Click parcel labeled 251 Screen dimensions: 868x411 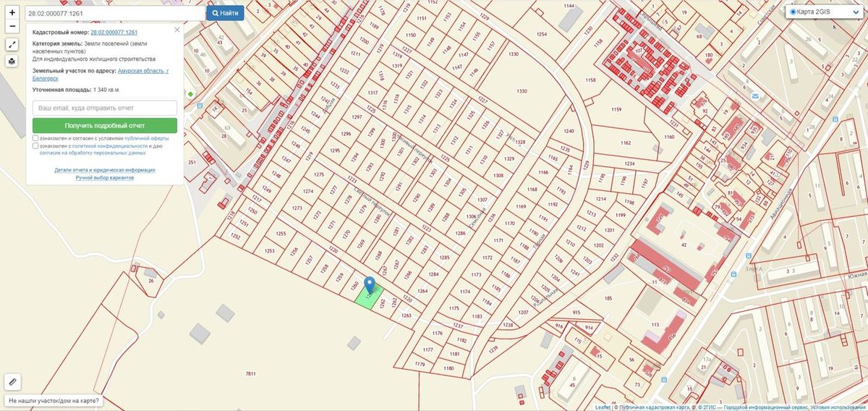[192, 162]
